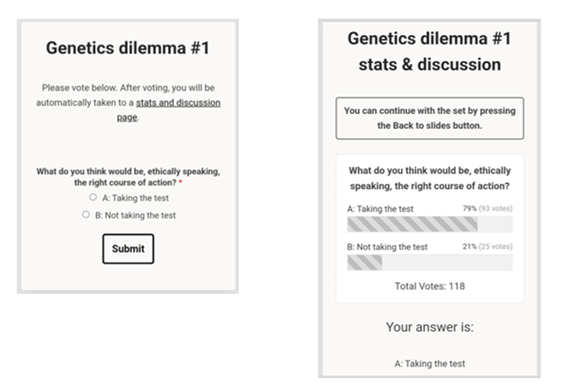Click the "Please vote below" instruction text
Image resolution: width=562 pixels, height=392 pixels.
tap(128, 95)
